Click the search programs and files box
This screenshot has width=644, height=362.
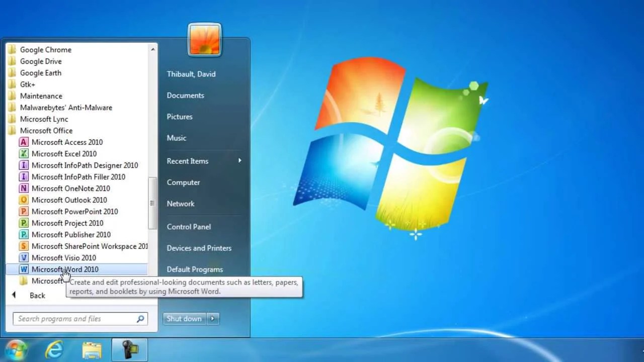pos(75,318)
